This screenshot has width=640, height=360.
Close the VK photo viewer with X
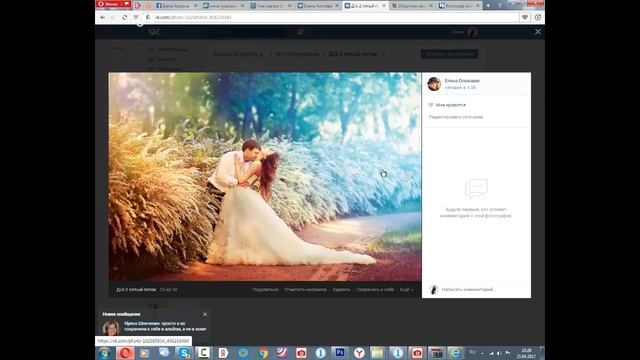click(x=538, y=32)
